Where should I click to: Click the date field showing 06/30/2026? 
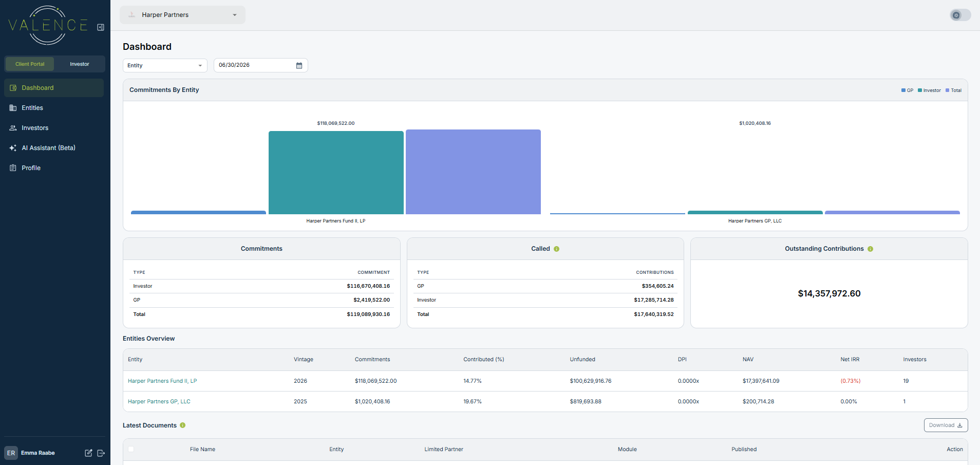pos(260,65)
